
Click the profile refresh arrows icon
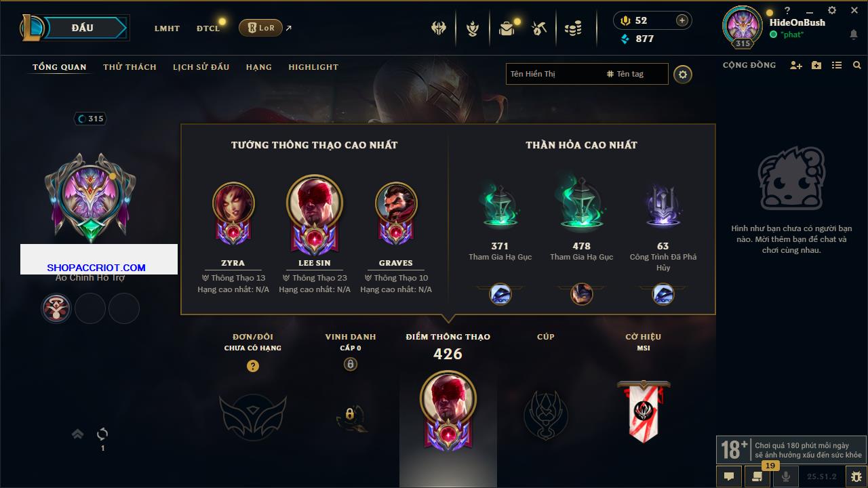[103, 434]
